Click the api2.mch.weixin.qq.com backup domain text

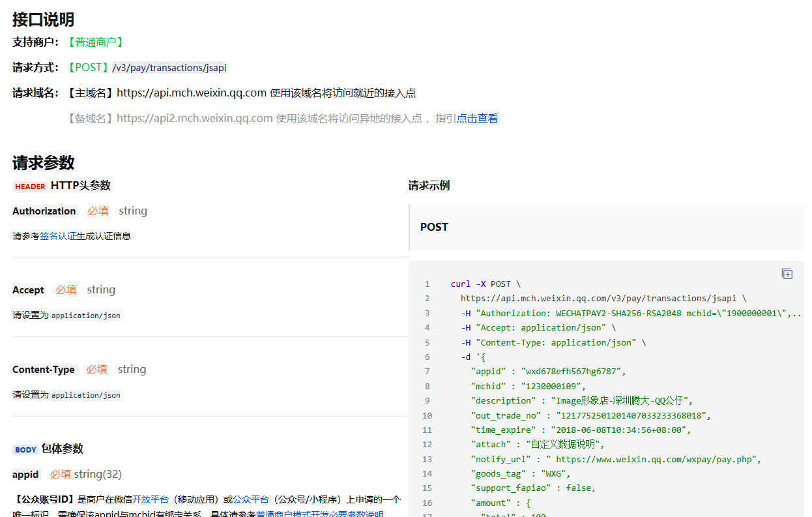coord(194,118)
